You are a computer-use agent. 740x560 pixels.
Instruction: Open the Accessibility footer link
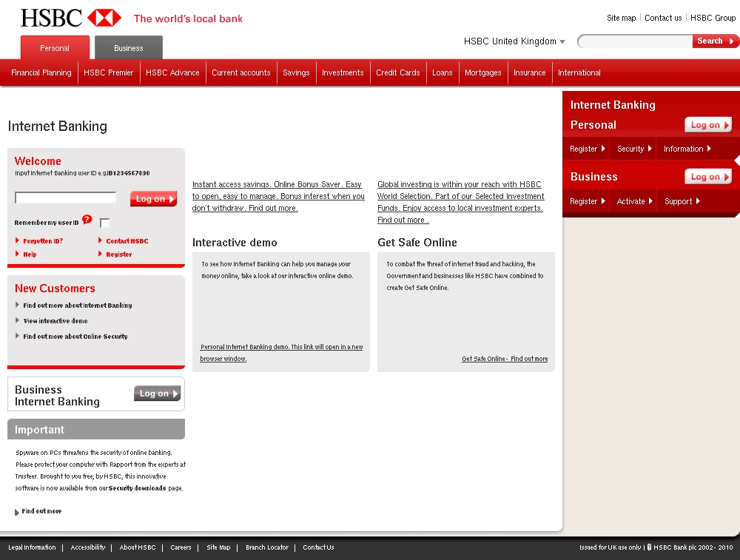click(88, 547)
